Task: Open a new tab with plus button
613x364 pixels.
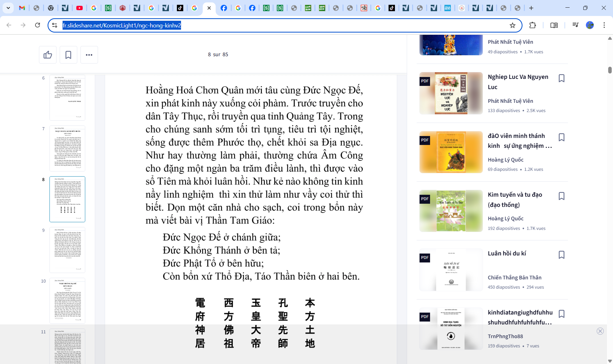Action: click(x=531, y=8)
